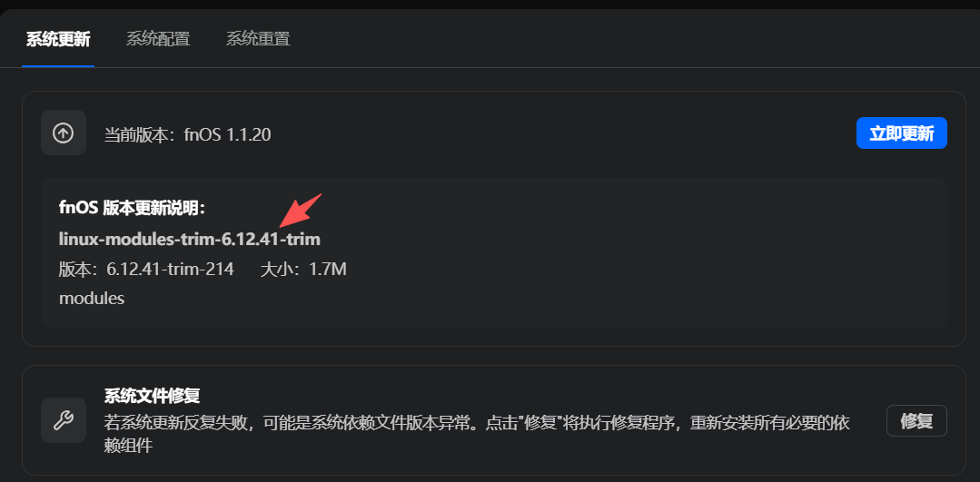
Task: Click the repair description paragraph text
Action: point(476,434)
